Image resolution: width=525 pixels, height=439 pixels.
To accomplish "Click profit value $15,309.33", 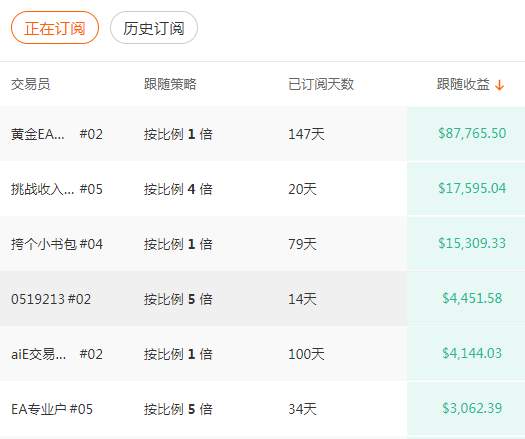I will tap(472, 243).
